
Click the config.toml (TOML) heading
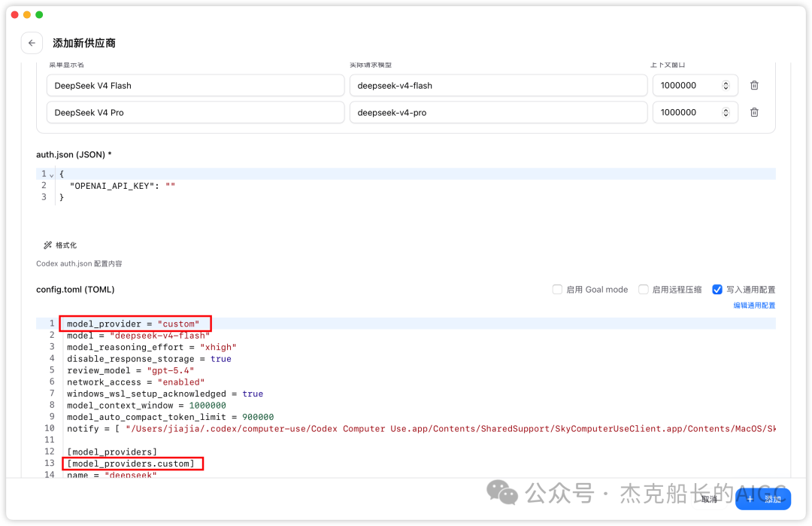[x=75, y=289]
